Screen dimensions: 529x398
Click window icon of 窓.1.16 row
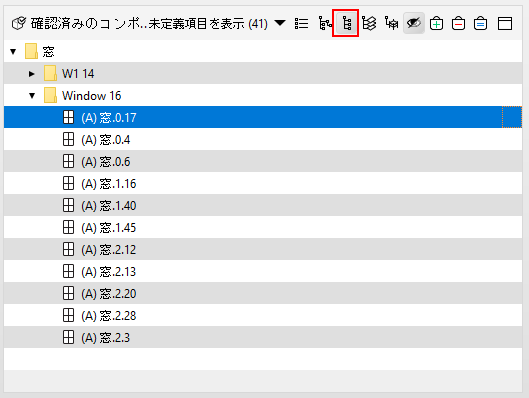[68, 183]
